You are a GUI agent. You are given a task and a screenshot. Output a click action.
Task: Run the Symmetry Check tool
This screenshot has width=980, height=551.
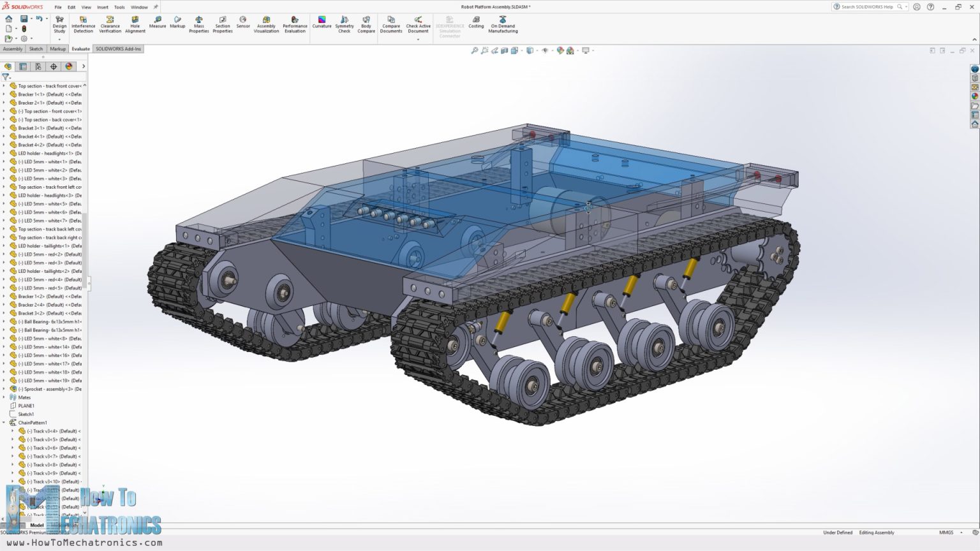pos(344,24)
